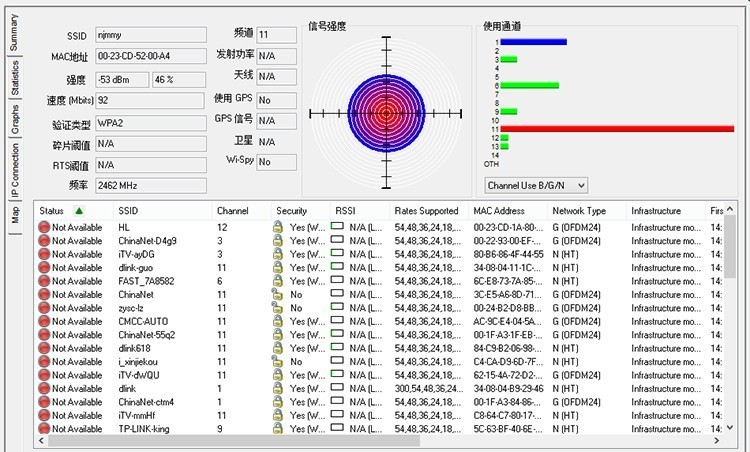The height and width of the screenshot is (452, 750).
Task: Click the red status icon for dlink-guo
Action: 44,267
